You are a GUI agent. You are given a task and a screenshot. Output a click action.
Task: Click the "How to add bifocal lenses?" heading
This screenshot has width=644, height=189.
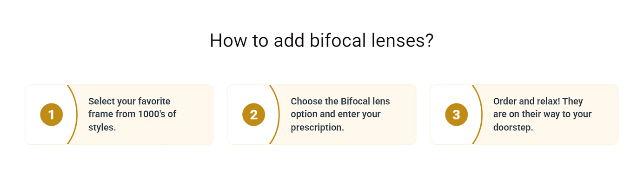click(321, 40)
